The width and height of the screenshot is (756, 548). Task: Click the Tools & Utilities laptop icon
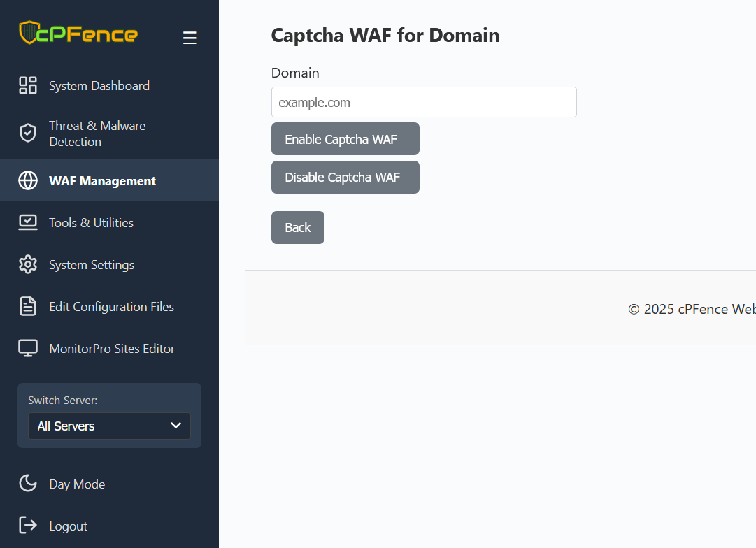point(28,223)
